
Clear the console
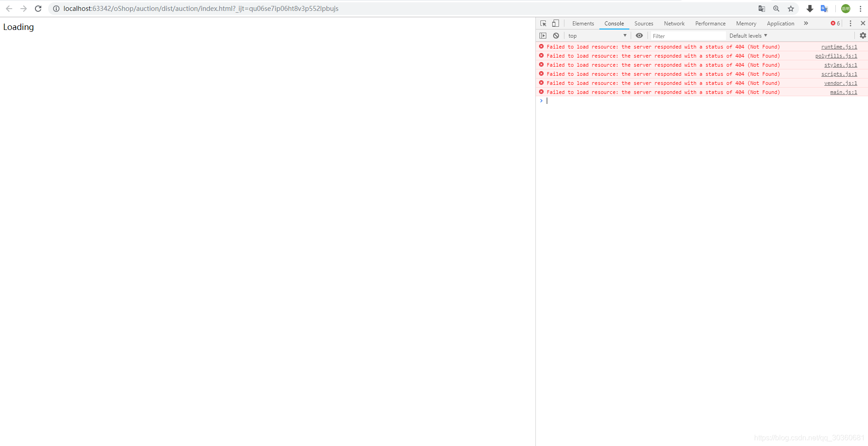pyautogui.click(x=556, y=35)
